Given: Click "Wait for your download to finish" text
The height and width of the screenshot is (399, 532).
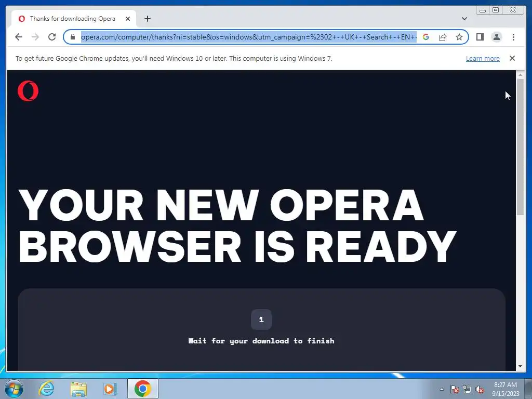Looking at the screenshot, I should tap(261, 341).
